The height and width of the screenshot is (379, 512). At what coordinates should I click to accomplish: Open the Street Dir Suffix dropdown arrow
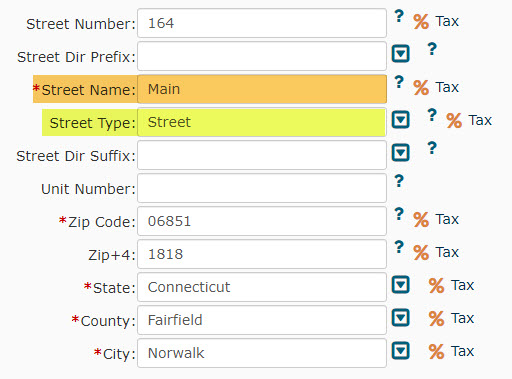400,153
